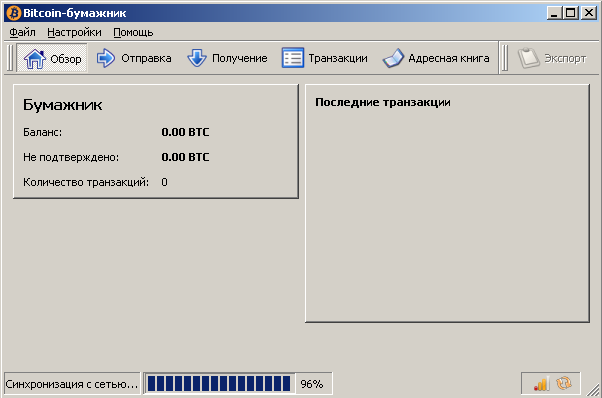Click the 96% progress label

[x=312, y=384]
